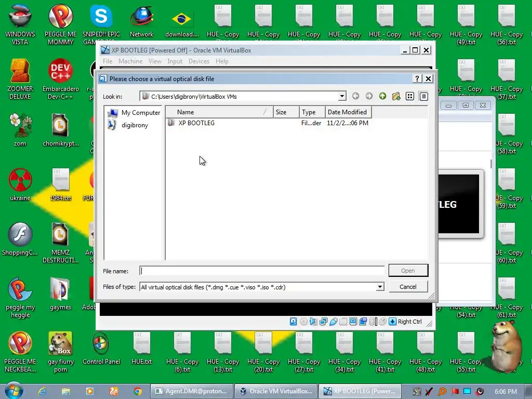The image size is (532, 399).
Task: Sort file list by Type column
Action: coord(312,112)
